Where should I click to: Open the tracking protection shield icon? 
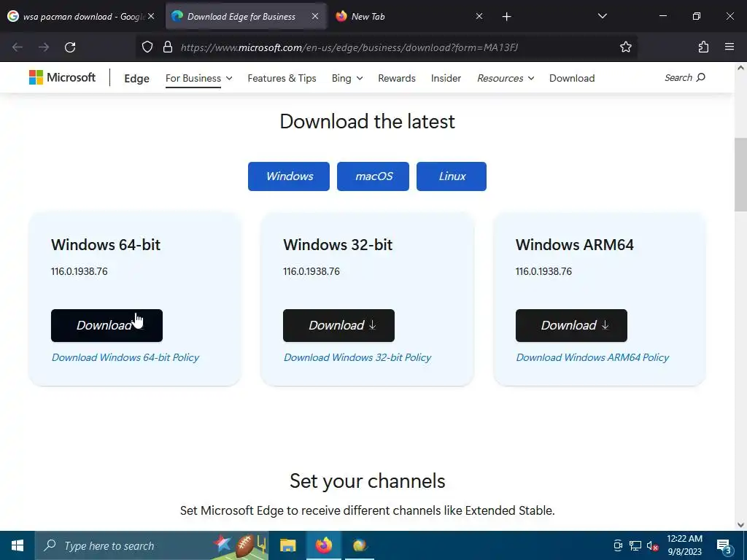coord(147,47)
